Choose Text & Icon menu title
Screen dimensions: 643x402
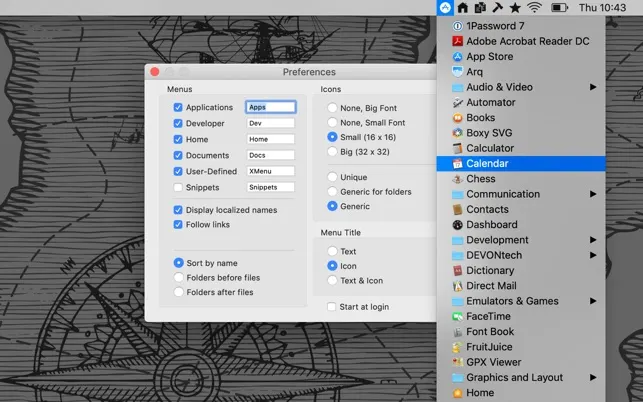[332, 281]
